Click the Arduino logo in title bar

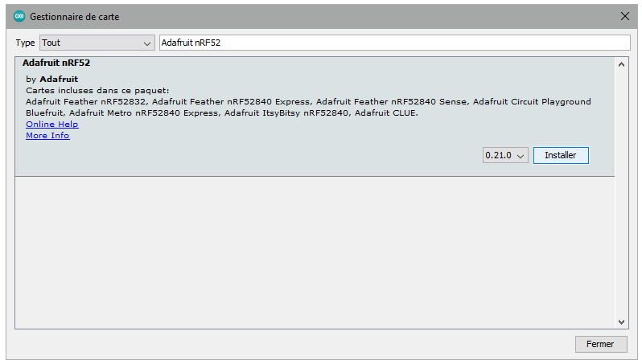[19, 16]
